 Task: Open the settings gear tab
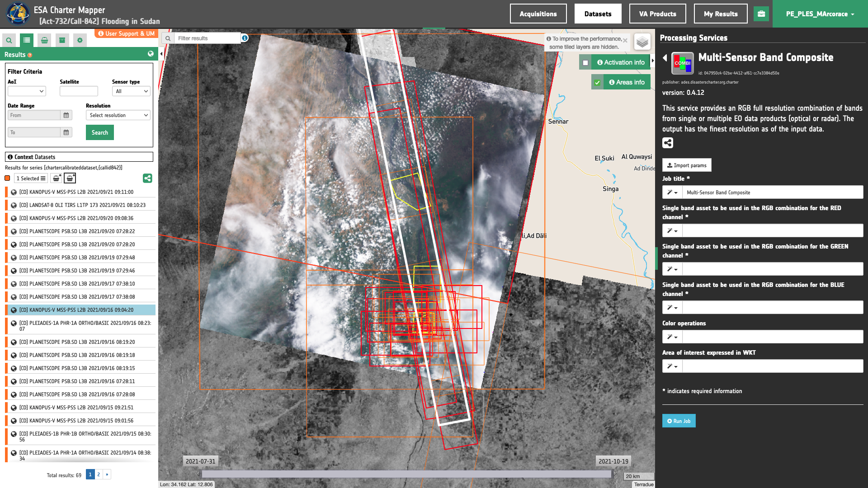pos(80,40)
